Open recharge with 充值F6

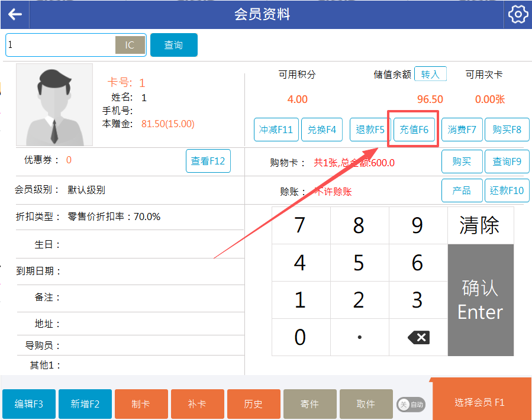414,130
